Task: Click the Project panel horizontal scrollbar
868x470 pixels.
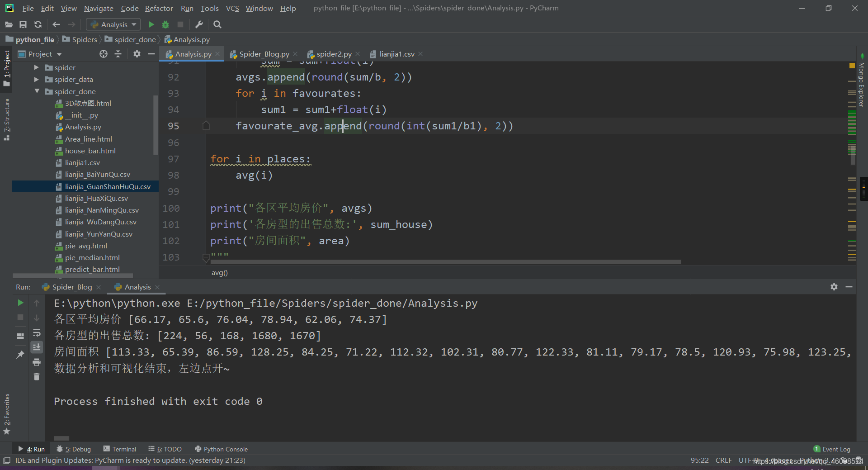Action: (x=73, y=275)
